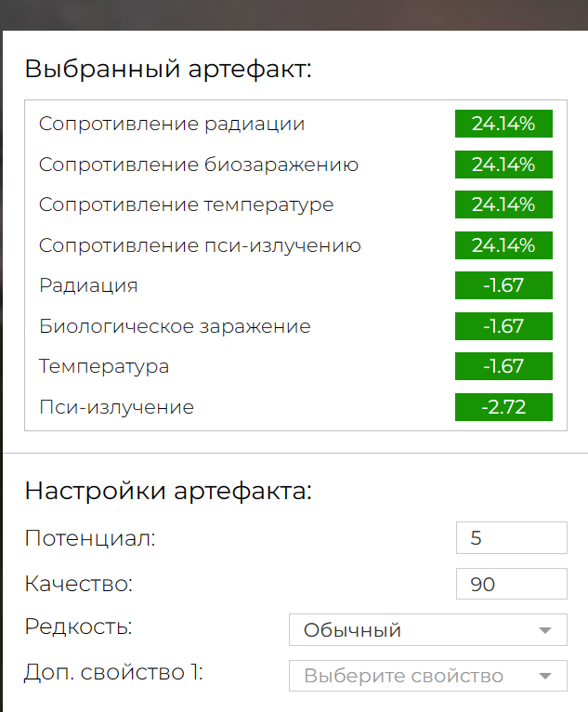The width and height of the screenshot is (588, 712).
Task: Open the Доп. свойство 1 dropdown
Action: pyautogui.click(x=428, y=676)
